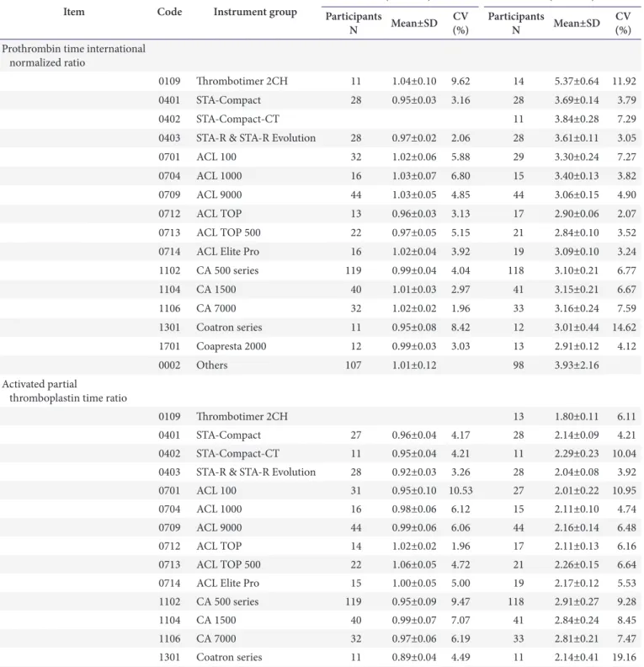Select the mean value '2.11±0.13'
The width and height of the screenshot is (644, 667).
tap(577, 546)
